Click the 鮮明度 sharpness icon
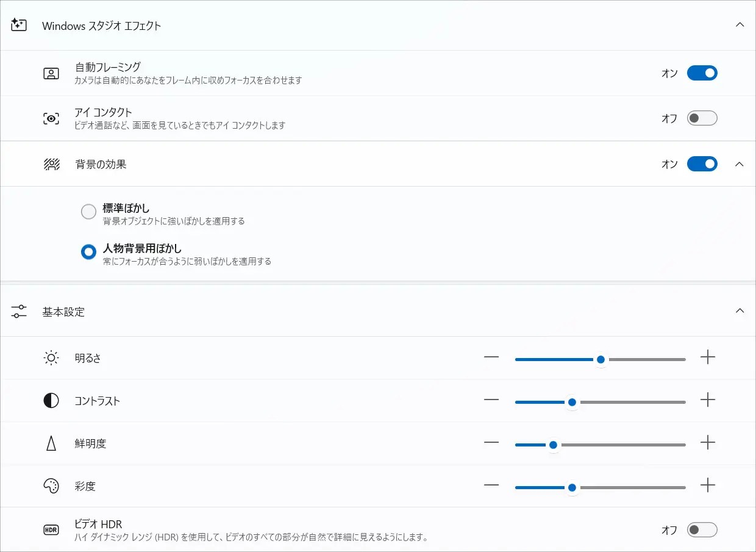756x552 pixels. pos(51,443)
